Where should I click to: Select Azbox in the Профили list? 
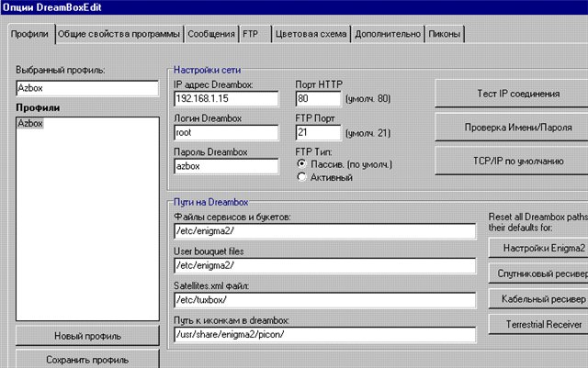[x=30, y=123]
